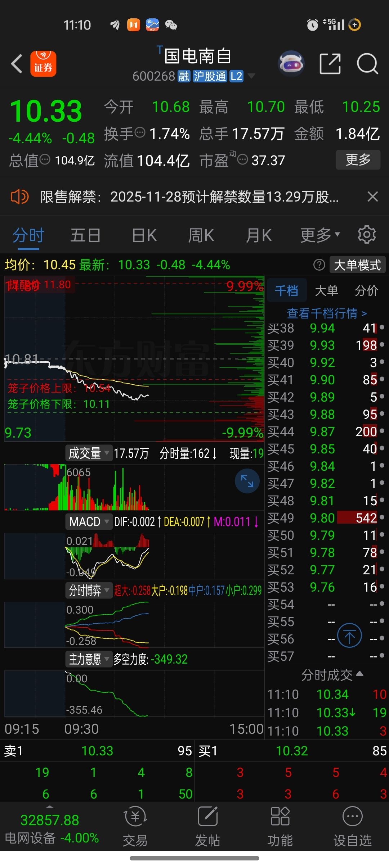Toggle dot on 买54 row
389x868 pixels.
[382, 603]
